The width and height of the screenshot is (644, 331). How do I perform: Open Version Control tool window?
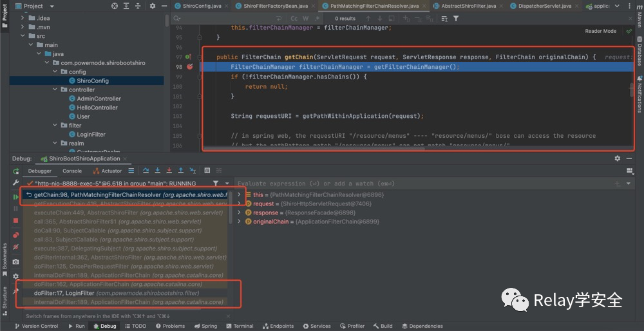[x=36, y=326]
